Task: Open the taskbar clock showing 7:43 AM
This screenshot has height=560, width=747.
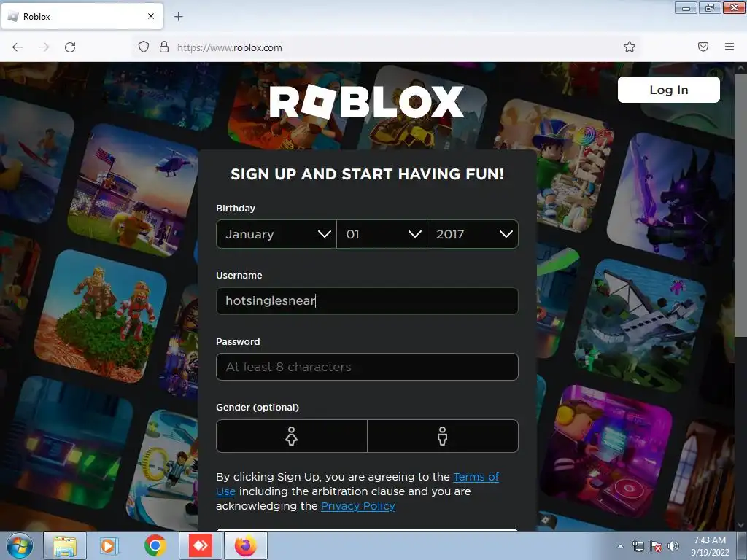Action: point(710,545)
